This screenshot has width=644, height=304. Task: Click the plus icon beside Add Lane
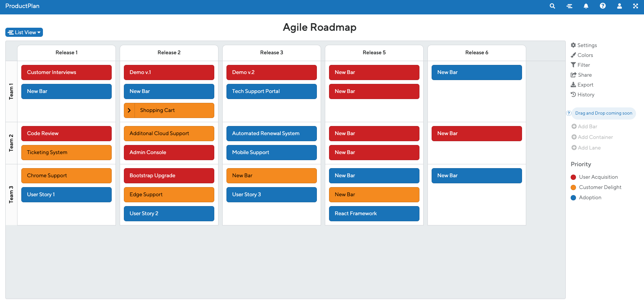574,148
